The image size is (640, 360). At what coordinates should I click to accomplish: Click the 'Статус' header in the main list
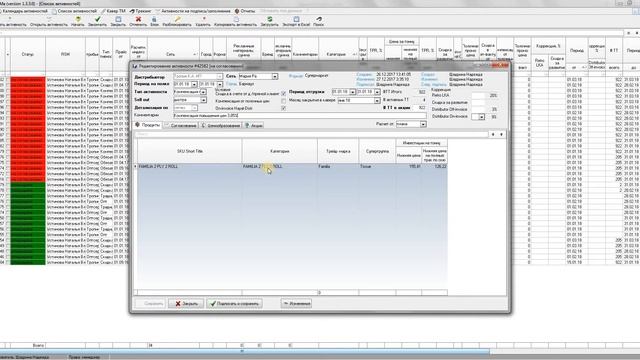28,54
